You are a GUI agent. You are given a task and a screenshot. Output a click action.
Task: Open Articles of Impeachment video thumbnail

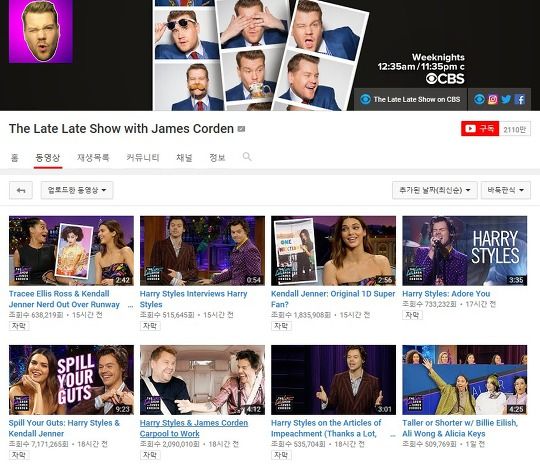point(333,380)
